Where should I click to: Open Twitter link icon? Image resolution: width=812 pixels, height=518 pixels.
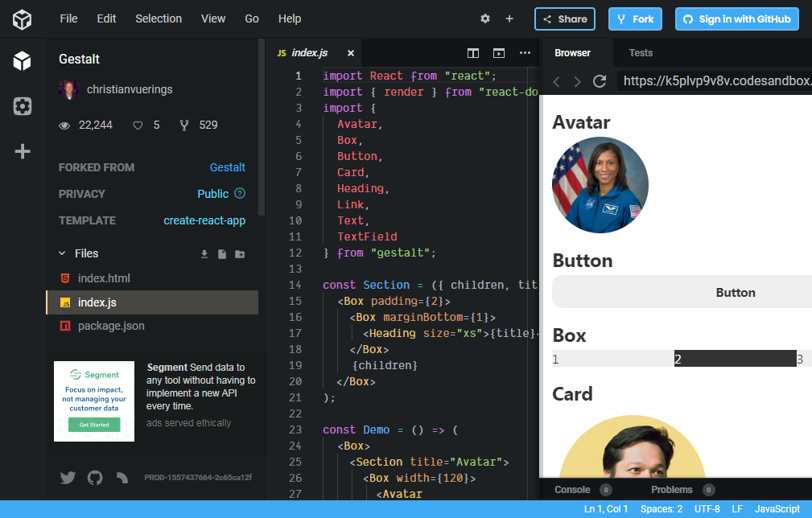(x=68, y=477)
